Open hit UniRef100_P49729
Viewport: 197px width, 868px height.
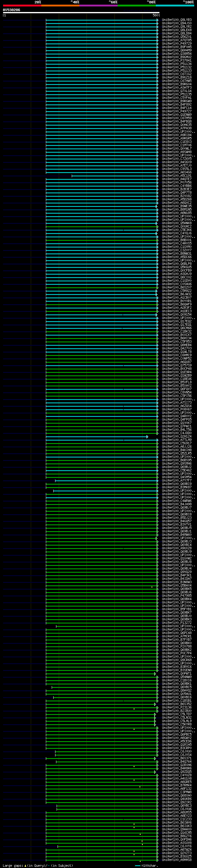coord(177,43)
